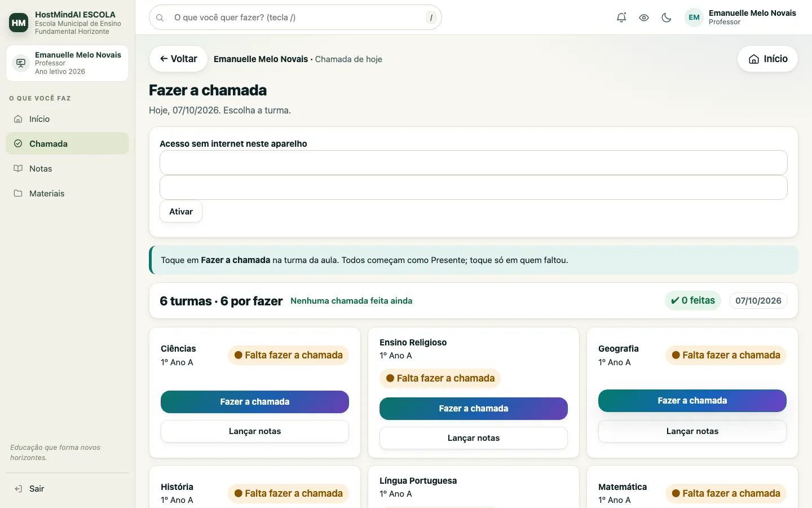
Task: Click the EM user avatar
Action: pos(694,17)
